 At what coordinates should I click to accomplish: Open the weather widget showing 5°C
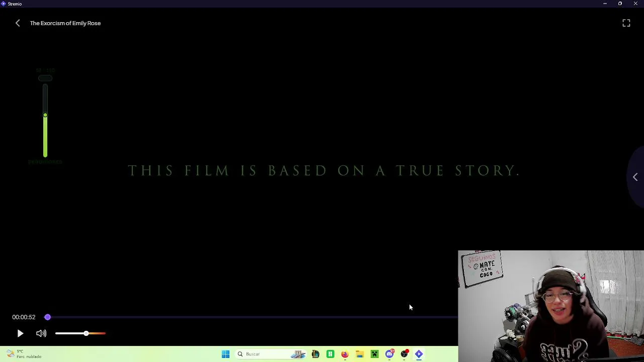tap(24, 354)
